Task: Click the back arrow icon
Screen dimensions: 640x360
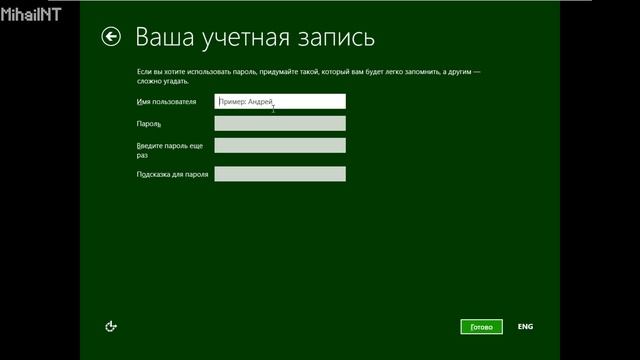Action: click(x=111, y=37)
